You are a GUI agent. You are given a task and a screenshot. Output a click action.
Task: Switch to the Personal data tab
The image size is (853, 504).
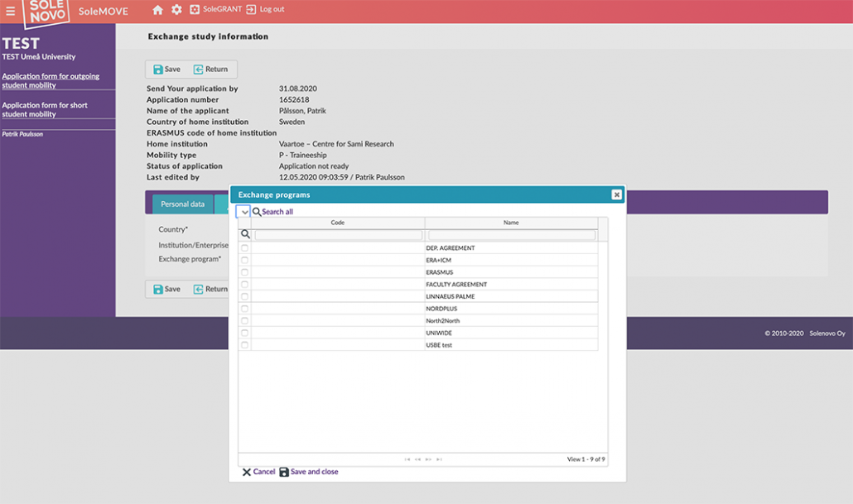click(182, 204)
